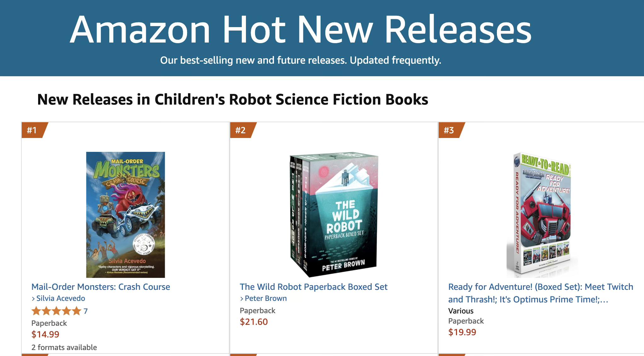The height and width of the screenshot is (356, 644).
Task: Open the Mail-Order Monsters: Crash Course title link
Action: point(100,287)
